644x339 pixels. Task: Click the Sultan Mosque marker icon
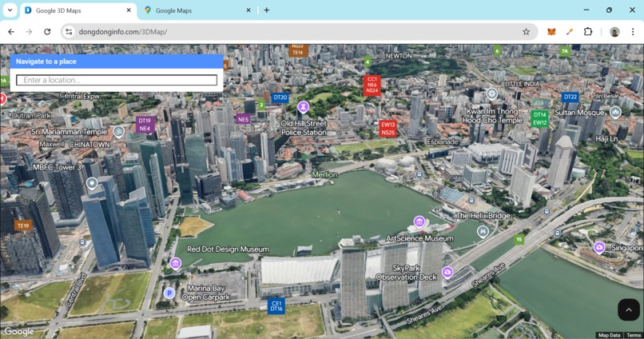pyautogui.click(x=615, y=112)
